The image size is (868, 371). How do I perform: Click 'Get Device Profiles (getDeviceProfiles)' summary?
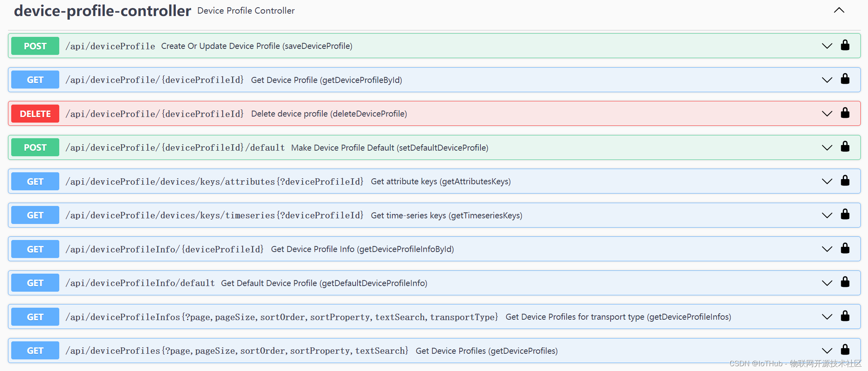[x=486, y=351]
